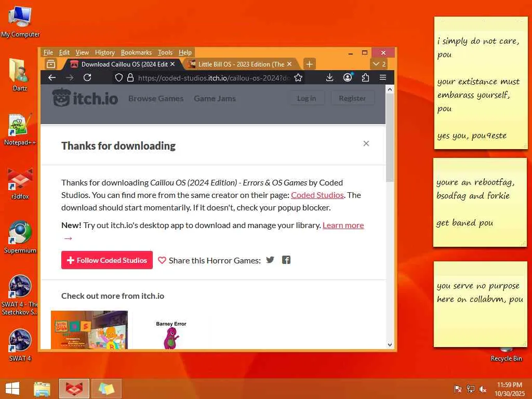Select the SWAT 4 desktop shortcut
Screen dimensions: 532x399
(x=20, y=345)
